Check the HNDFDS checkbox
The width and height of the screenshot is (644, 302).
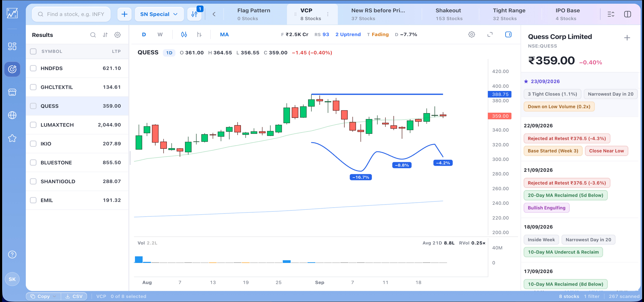click(33, 68)
